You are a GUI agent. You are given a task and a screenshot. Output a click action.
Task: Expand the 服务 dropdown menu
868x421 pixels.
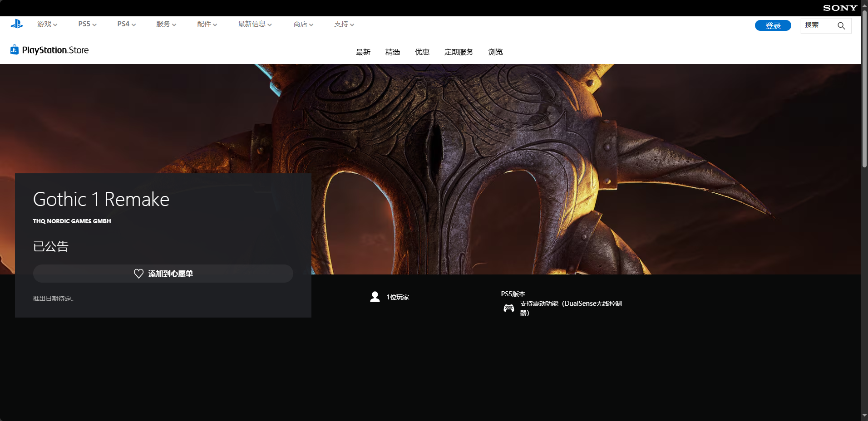(166, 24)
